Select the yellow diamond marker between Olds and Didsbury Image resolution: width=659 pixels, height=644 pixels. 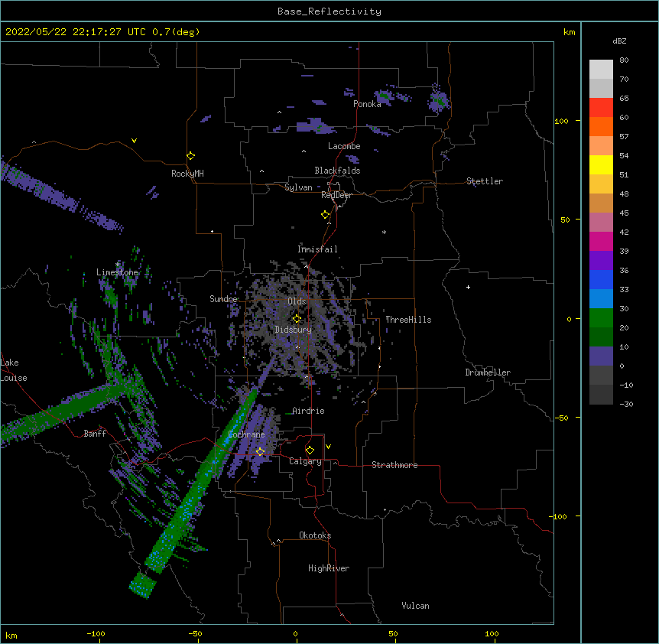[x=297, y=319]
